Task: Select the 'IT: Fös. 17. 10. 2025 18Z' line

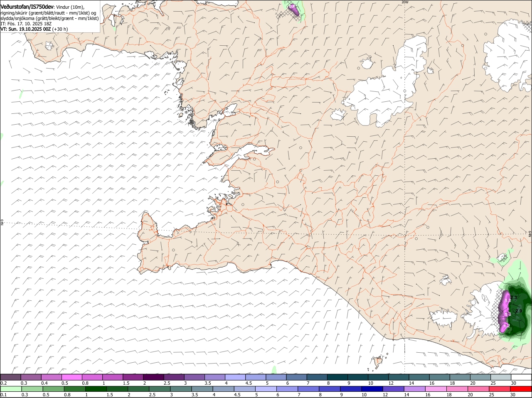Action: 26,24
